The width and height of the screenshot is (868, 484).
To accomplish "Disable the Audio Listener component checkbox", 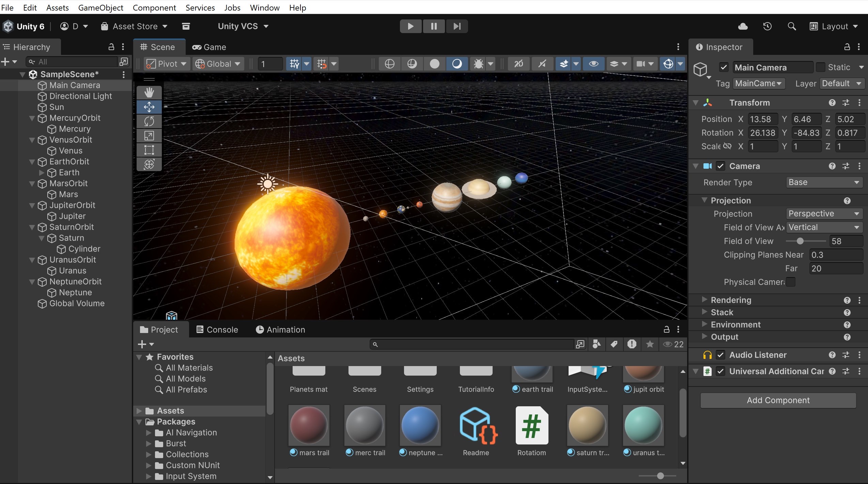I will tap(720, 355).
